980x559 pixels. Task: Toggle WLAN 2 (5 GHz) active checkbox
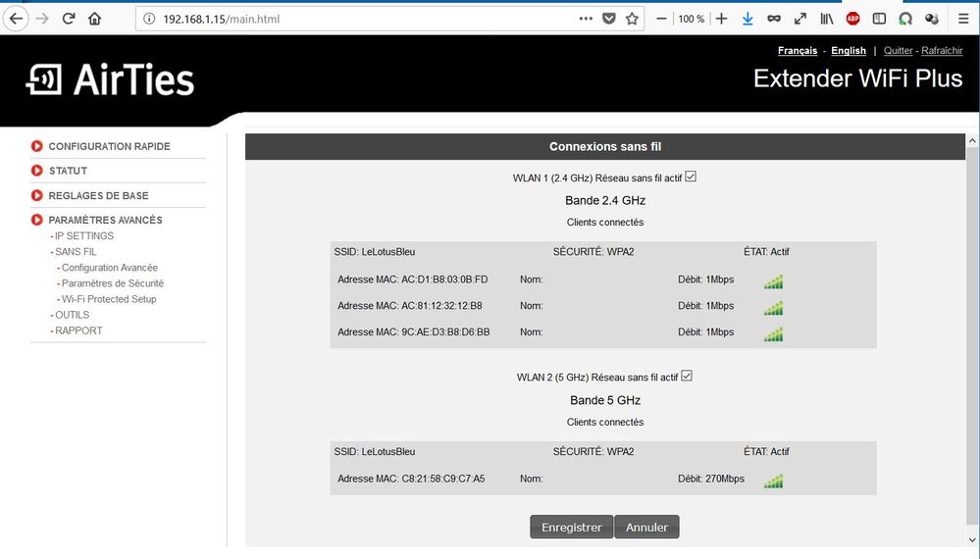tap(687, 376)
